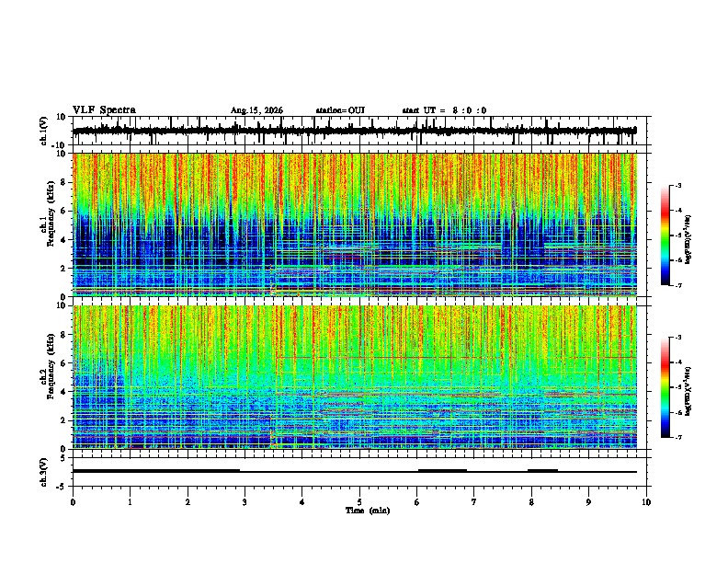Image resolution: width=728 pixels, height=563 pixels.
Task: Click time axis tick label "4"
Action: click(x=302, y=502)
